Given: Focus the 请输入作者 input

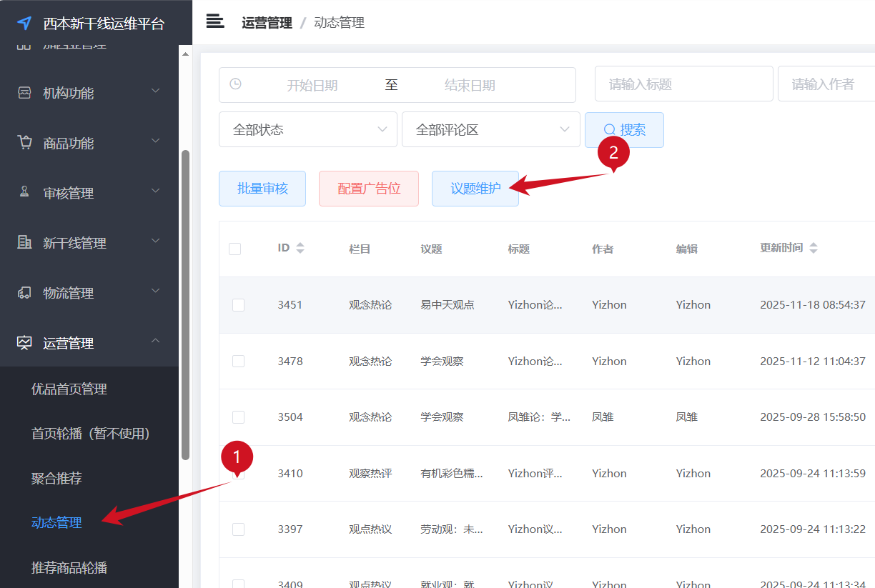Looking at the screenshot, I should click(826, 84).
